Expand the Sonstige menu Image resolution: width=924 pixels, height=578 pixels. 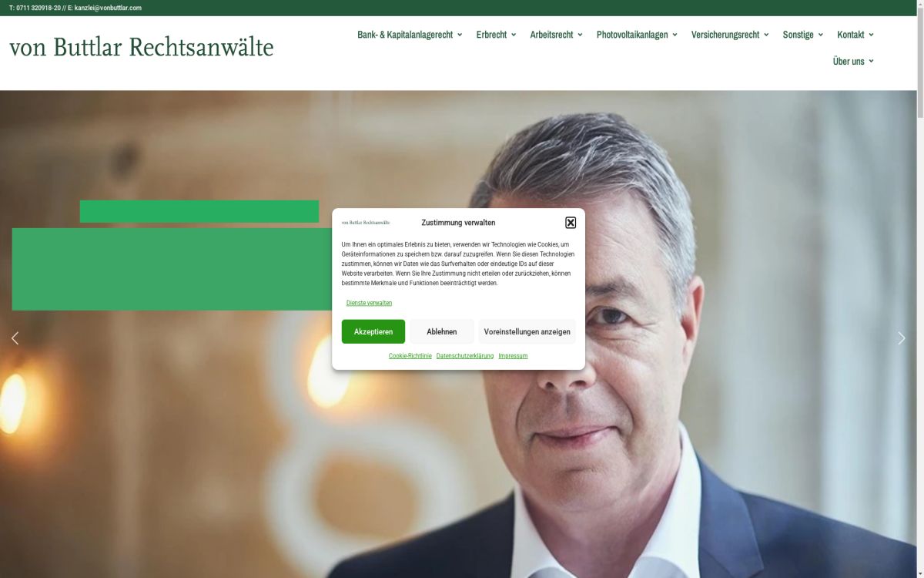tap(803, 35)
